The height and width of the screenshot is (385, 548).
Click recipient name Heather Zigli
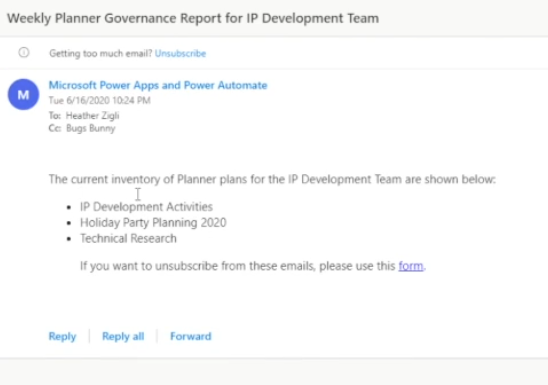pyautogui.click(x=93, y=116)
